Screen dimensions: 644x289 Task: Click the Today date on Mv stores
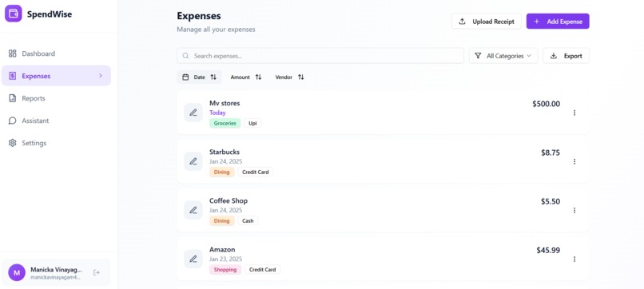click(217, 113)
